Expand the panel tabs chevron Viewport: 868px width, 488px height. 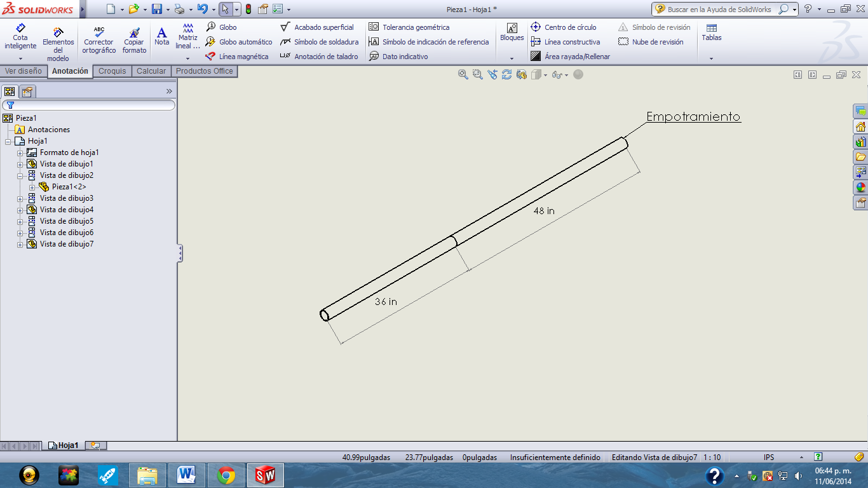(169, 91)
